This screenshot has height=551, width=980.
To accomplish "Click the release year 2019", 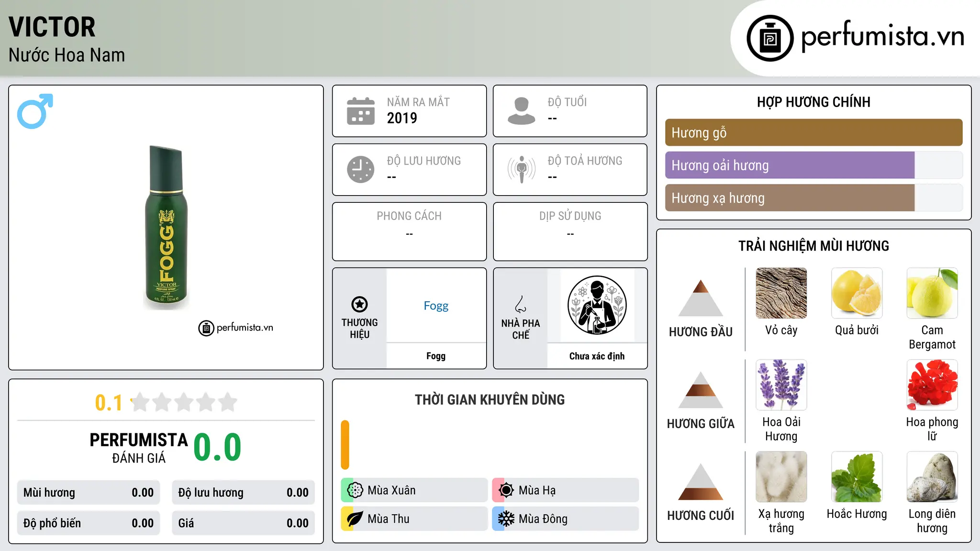I will [x=402, y=118].
